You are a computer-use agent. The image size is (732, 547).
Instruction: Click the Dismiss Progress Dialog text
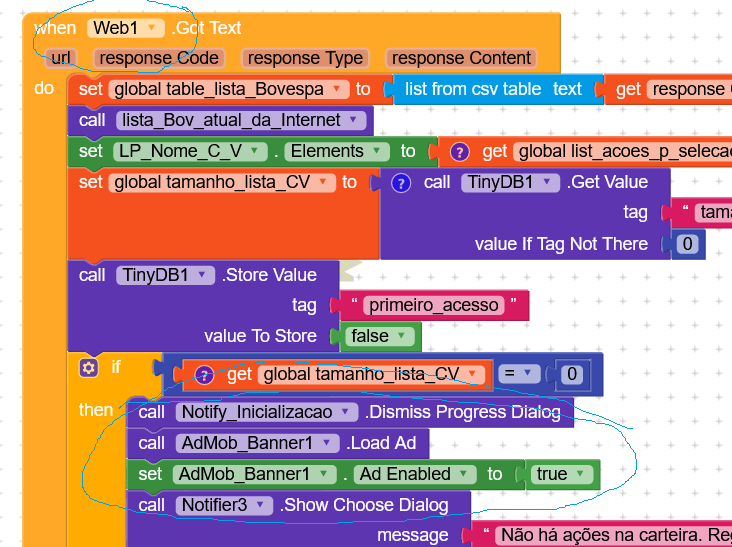[463, 412]
